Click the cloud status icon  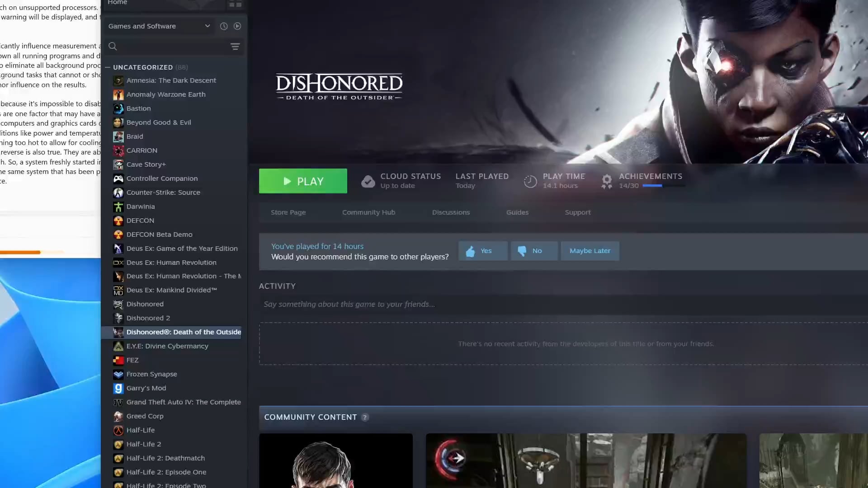pyautogui.click(x=368, y=181)
